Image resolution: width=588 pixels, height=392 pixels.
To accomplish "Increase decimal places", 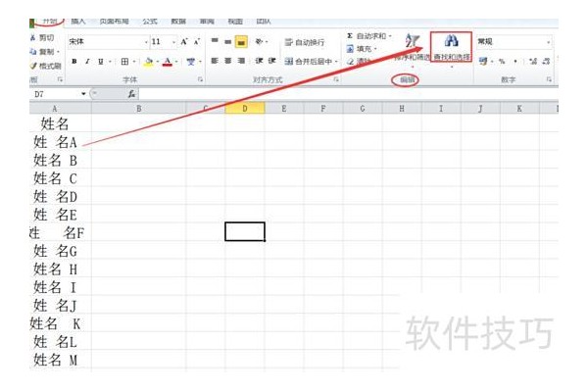I will (533, 61).
